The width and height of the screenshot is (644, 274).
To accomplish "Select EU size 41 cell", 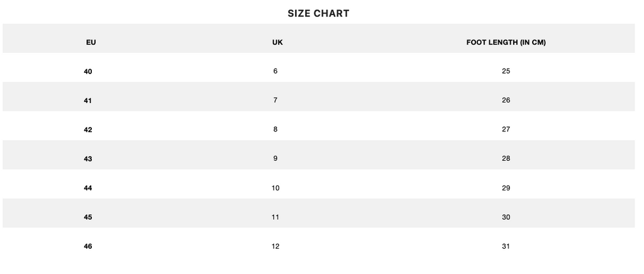I will pyautogui.click(x=88, y=101).
